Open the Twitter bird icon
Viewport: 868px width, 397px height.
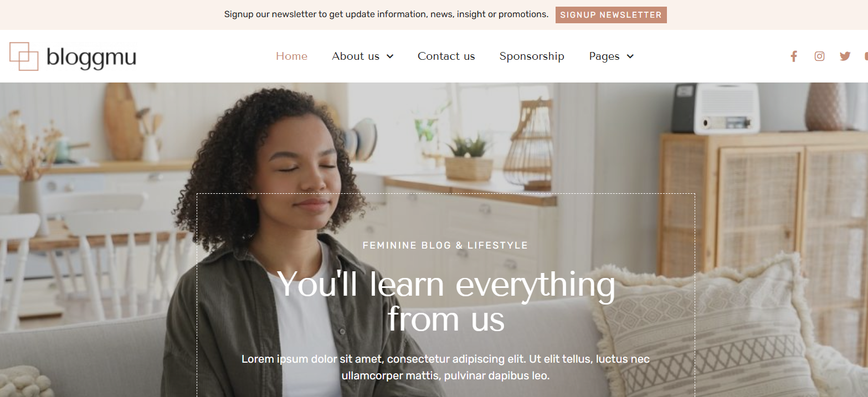845,56
